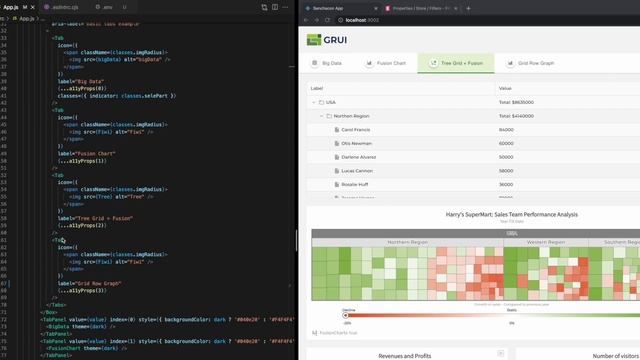
Task: Click the browser forward arrow
Action: 317,20
